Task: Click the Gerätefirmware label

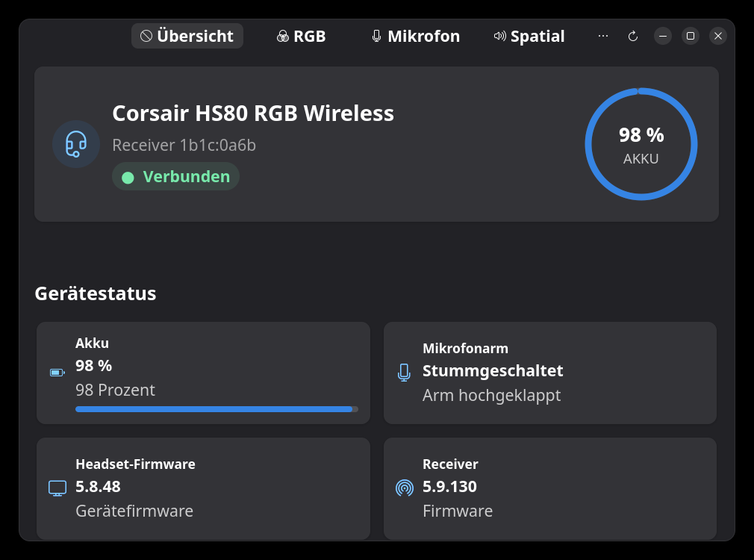Action: (134, 511)
